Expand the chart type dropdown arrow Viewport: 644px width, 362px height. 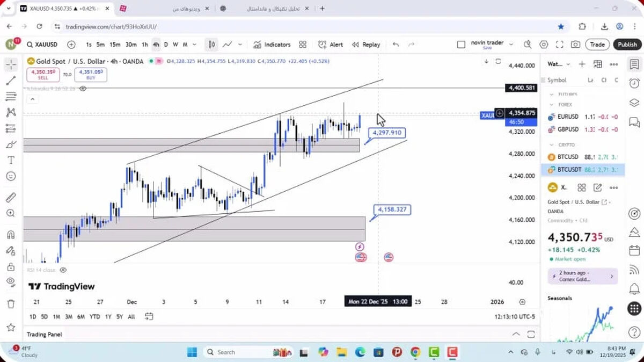click(240, 45)
